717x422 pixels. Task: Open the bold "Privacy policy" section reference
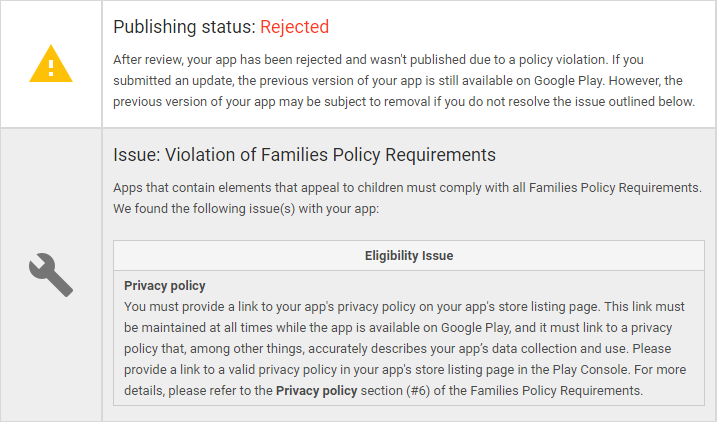coord(316,390)
